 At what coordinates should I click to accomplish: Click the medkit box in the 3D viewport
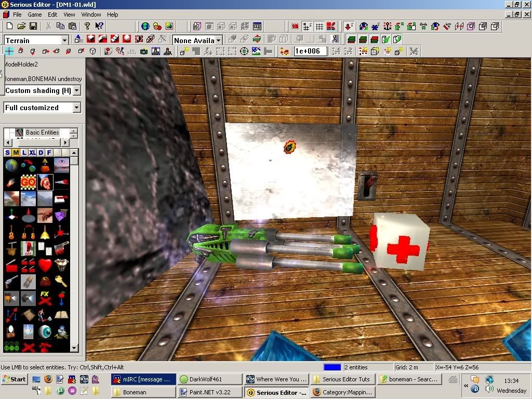click(400, 241)
